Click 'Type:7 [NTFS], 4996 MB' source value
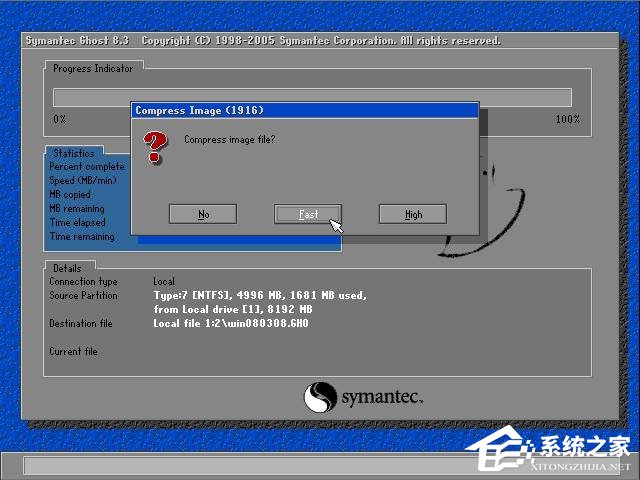The height and width of the screenshot is (480, 640). click(218, 295)
